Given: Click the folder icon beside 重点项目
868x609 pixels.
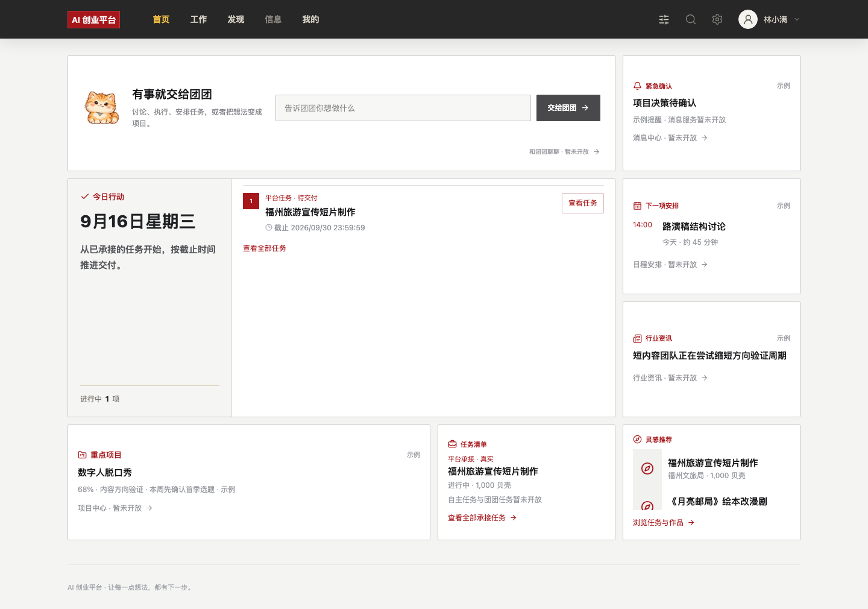Looking at the screenshot, I should pos(82,455).
